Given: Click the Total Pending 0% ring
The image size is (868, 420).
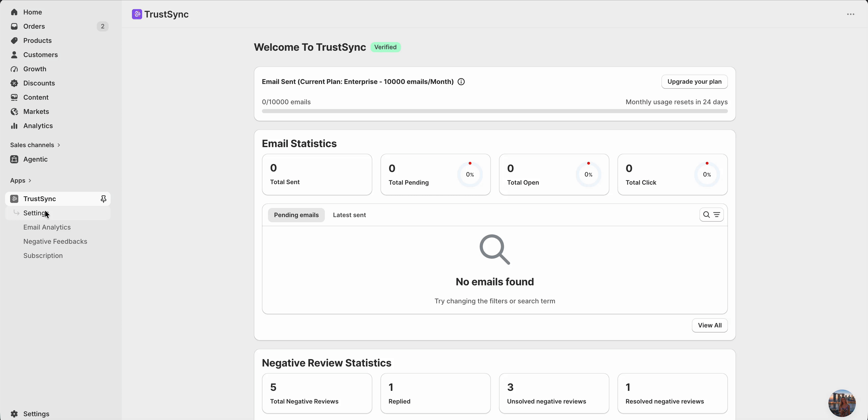Looking at the screenshot, I should tap(470, 174).
